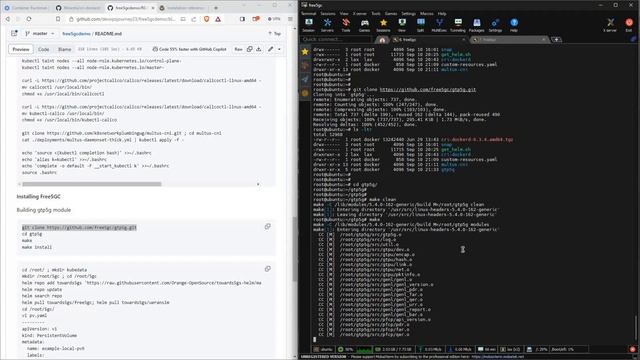Click the mobatek link in the status bar

[x=498, y=357]
